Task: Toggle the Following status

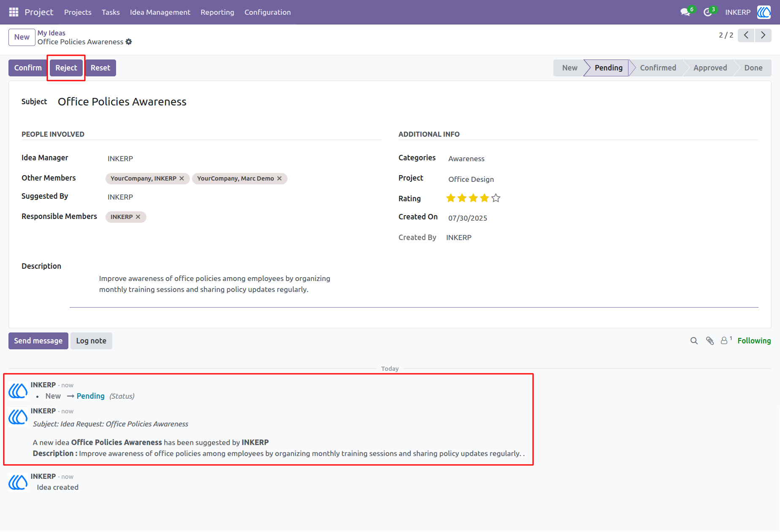Action: point(754,340)
